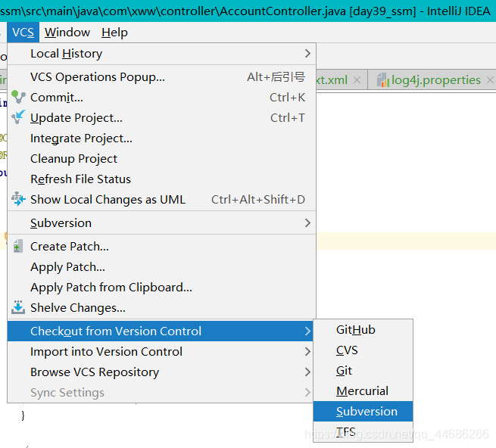Click the Ctrl+Alt+Shift+D shortcut text

click(x=258, y=200)
